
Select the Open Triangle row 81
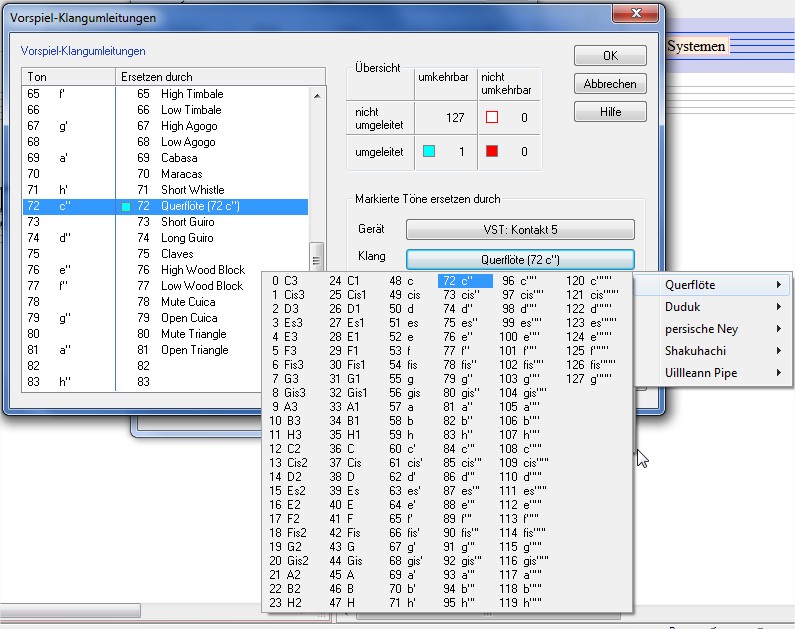pos(194,350)
